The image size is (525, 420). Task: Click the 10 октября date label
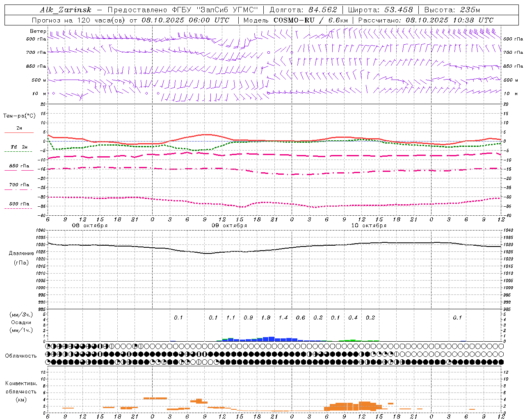(369, 226)
